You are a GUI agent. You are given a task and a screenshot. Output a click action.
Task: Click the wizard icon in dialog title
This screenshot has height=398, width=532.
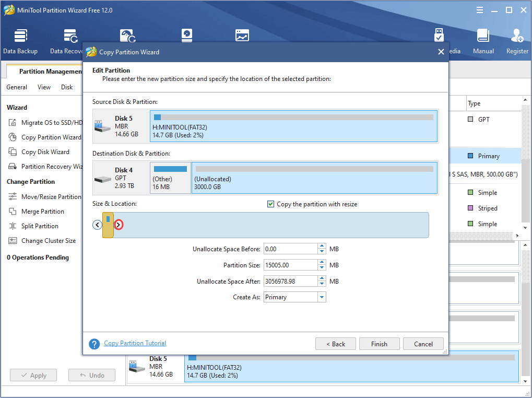coord(91,52)
